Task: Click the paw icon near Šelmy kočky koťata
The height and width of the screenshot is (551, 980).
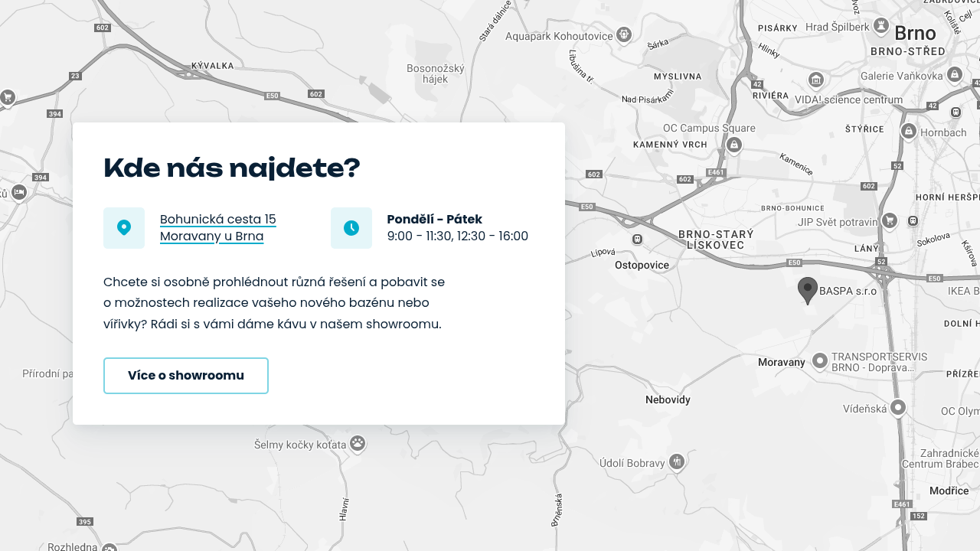Action: point(357,444)
